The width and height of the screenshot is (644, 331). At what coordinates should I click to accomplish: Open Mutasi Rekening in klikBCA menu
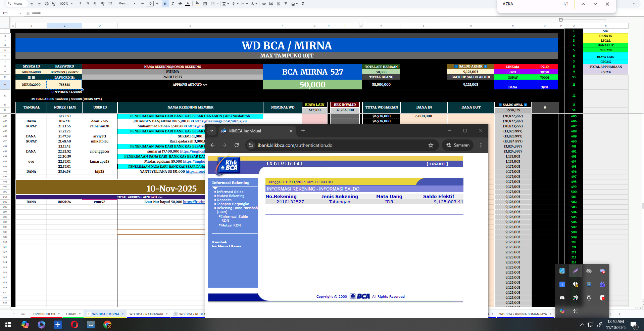point(231,196)
